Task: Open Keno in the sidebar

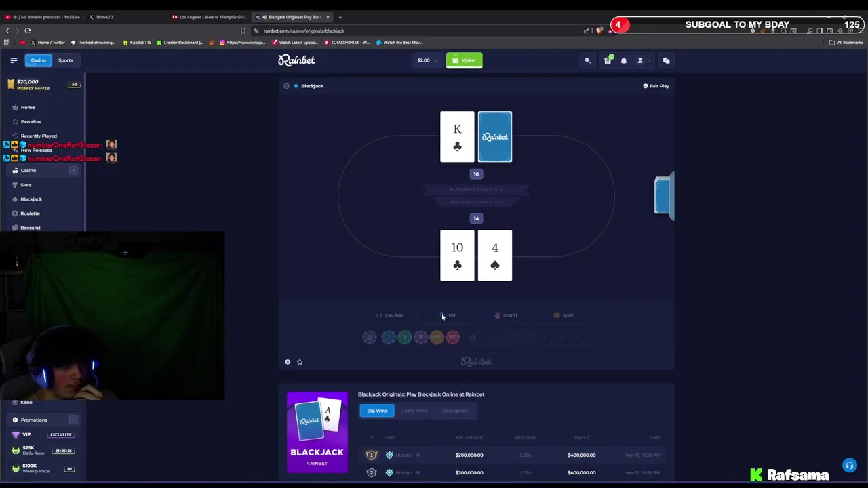Action: tap(26, 403)
